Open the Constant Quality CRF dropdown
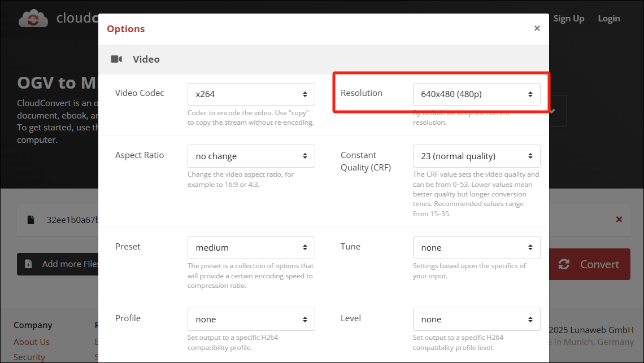 pos(476,156)
